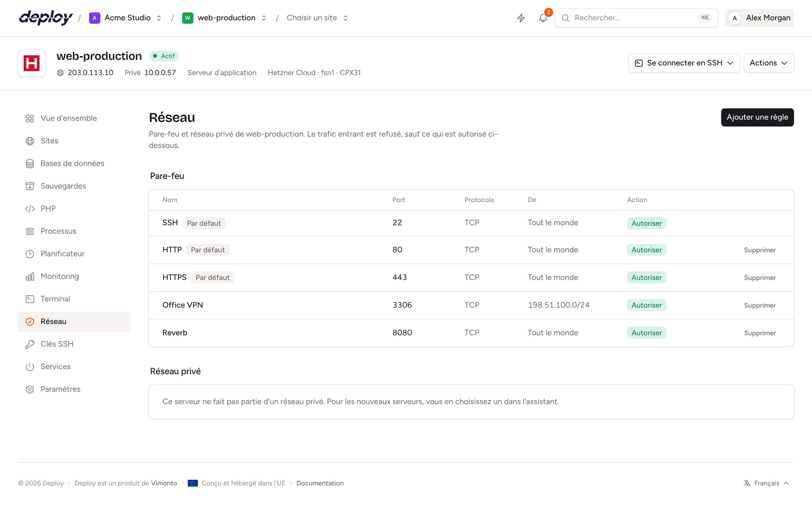The height and width of the screenshot is (508, 812).
Task: Open the Alex Morgan user menu
Action: coord(759,18)
